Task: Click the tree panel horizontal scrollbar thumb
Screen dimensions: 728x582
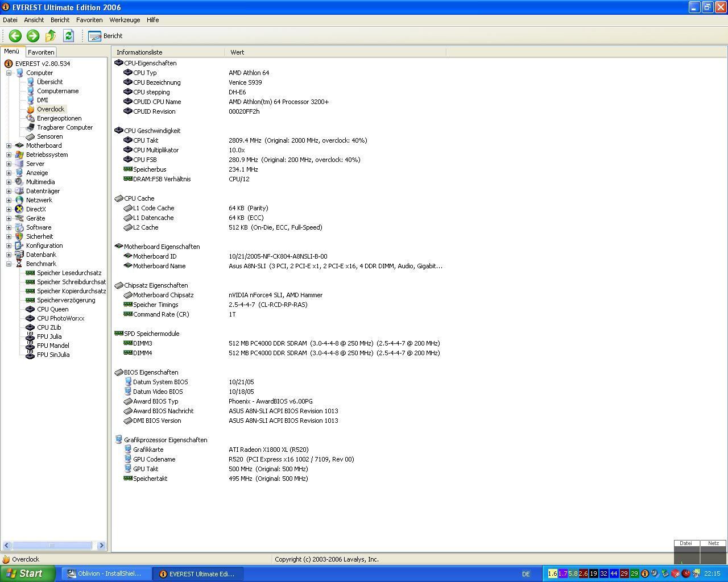Action: click(x=52, y=546)
